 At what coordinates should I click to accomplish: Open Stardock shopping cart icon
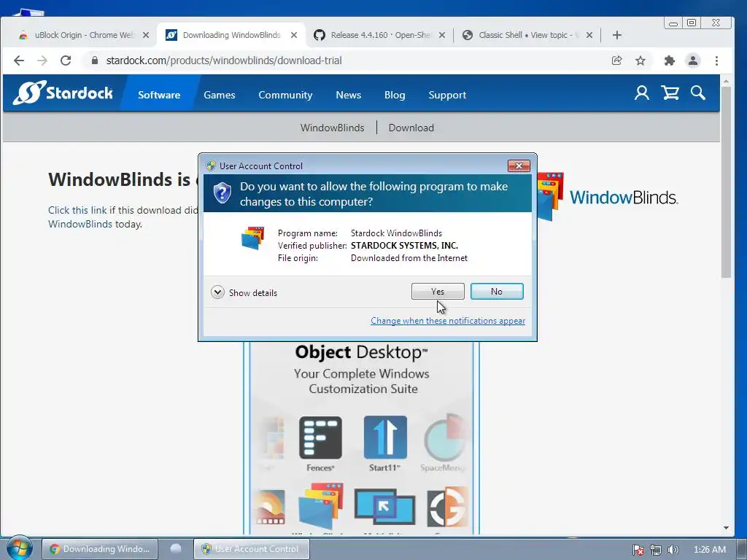(670, 93)
